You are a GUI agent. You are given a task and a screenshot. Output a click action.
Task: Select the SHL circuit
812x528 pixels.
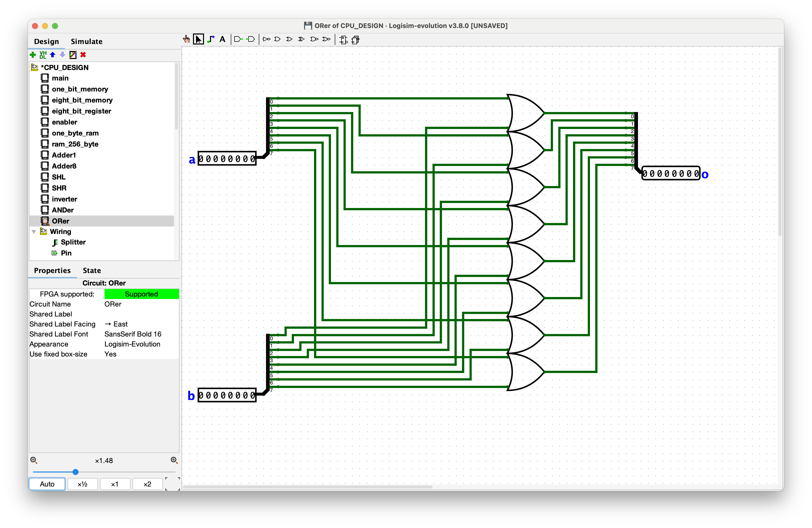coord(59,177)
